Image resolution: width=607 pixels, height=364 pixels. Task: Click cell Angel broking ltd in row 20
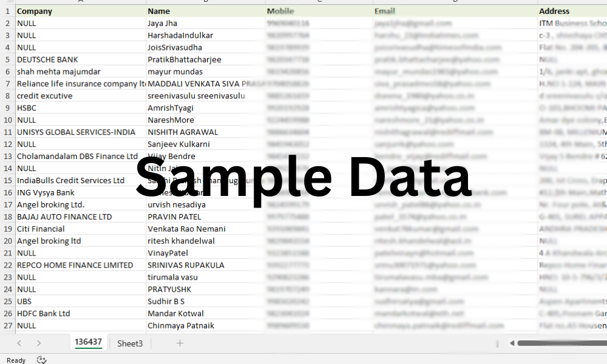(81, 241)
